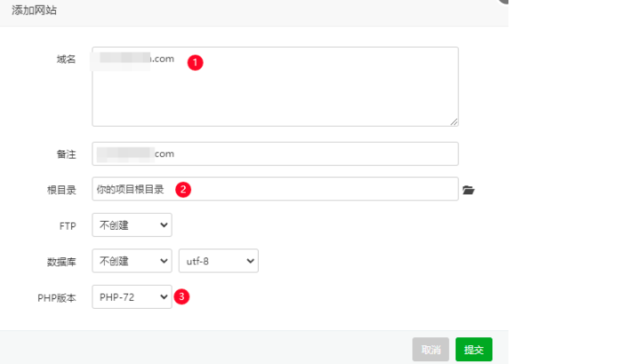This screenshot has height=364, width=624.
Task: Click the 域名 label
Action: (66, 59)
